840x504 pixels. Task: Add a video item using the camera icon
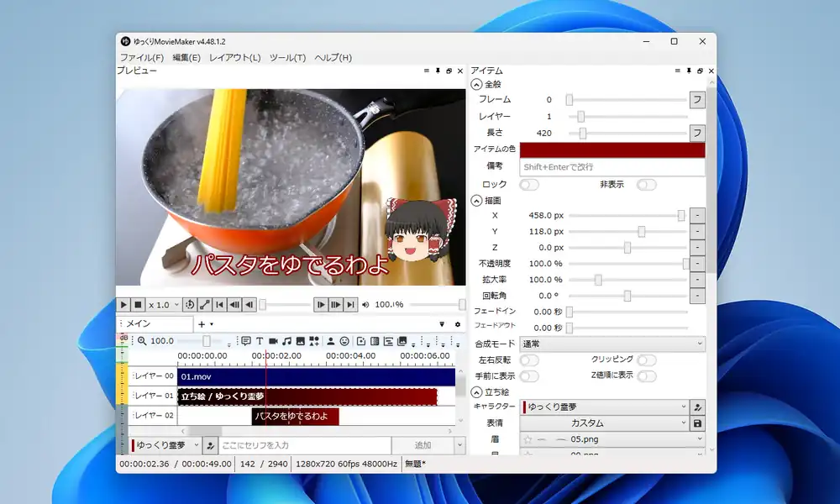[273, 341]
